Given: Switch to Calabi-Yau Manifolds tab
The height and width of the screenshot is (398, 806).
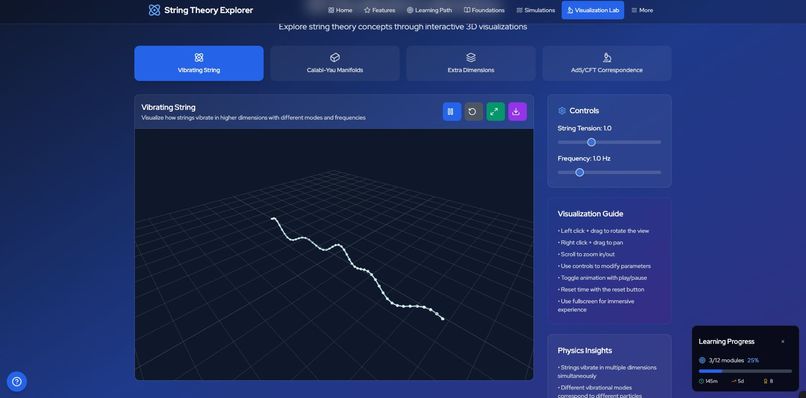Looking at the screenshot, I should coord(335,63).
